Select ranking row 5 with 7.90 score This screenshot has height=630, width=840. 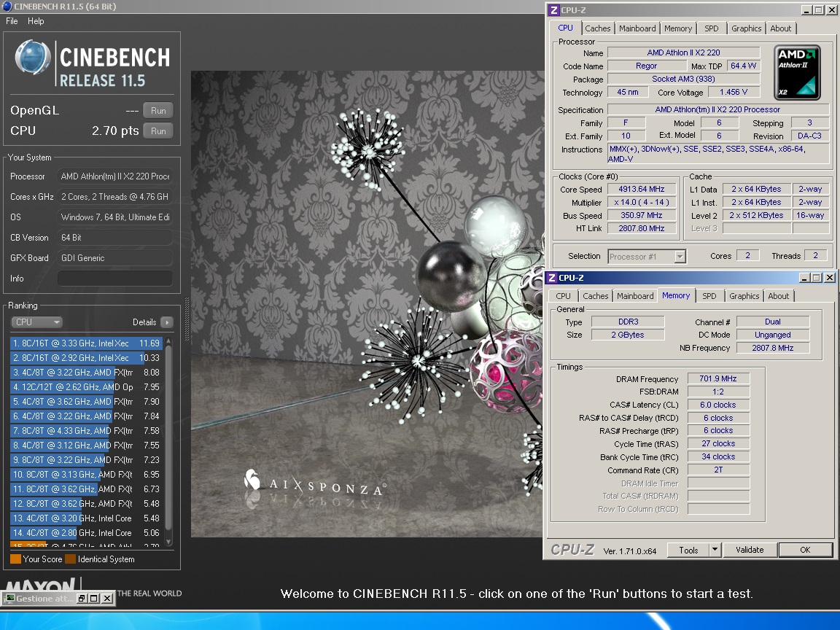86,401
